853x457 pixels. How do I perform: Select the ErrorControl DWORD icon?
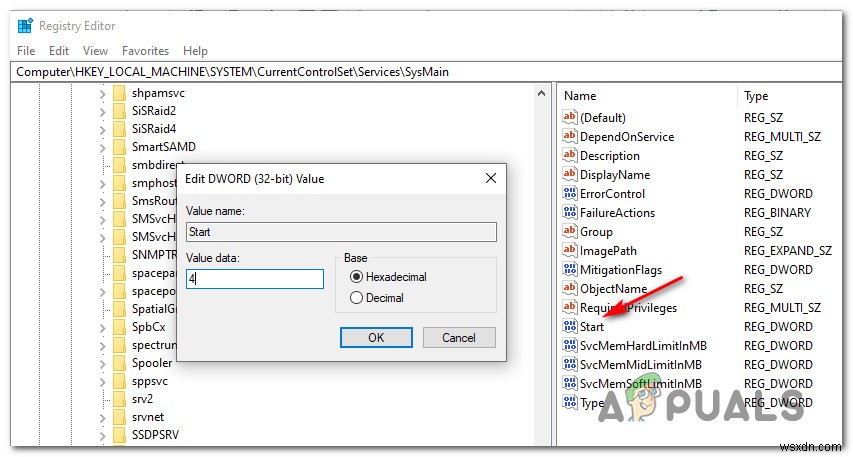570,193
